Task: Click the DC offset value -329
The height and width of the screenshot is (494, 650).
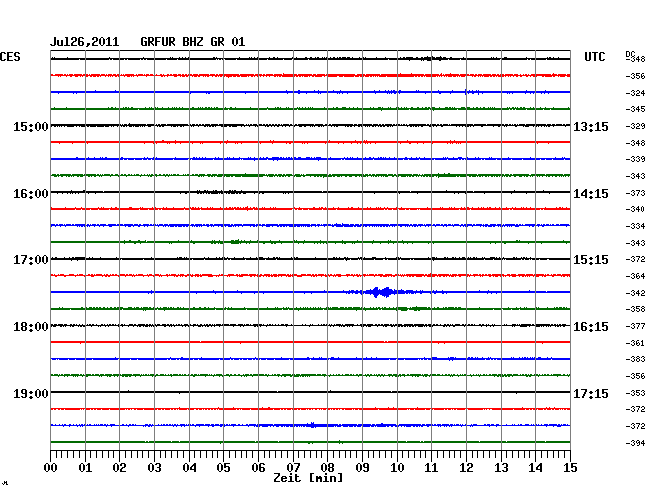Action: pyautogui.click(x=635, y=126)
